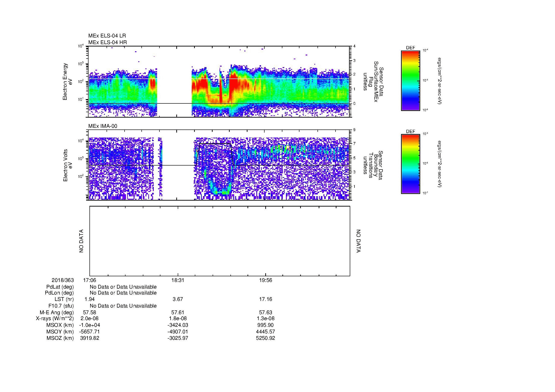Click the Electron Volts eV axis label
Image resolution: width=555 pixels, height=392 pixels.
(67, 165)
